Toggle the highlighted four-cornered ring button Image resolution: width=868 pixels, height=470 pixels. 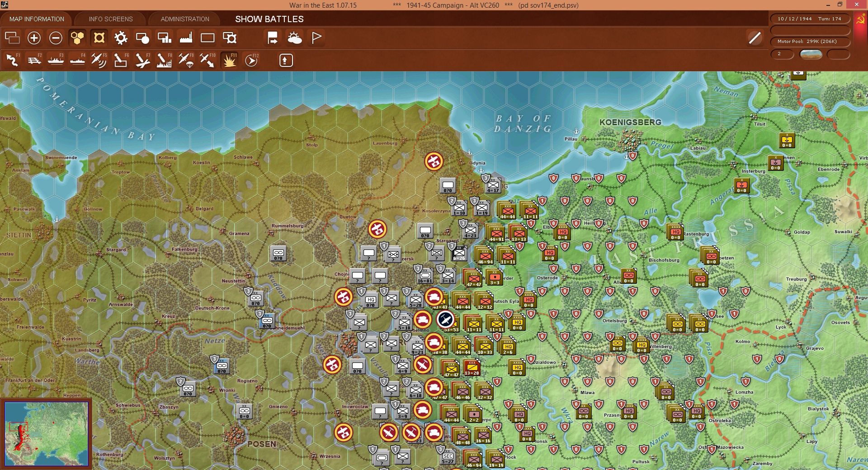point(99,38)
